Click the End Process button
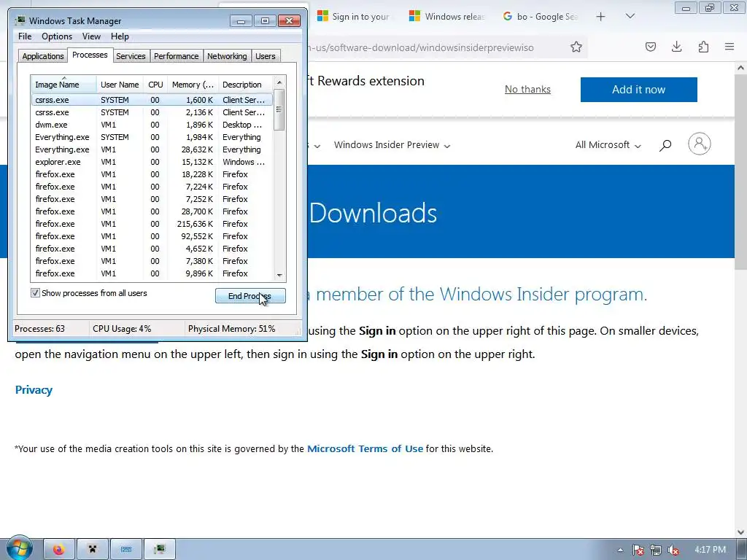Screen dimensions: 747x560 [250, 296]
